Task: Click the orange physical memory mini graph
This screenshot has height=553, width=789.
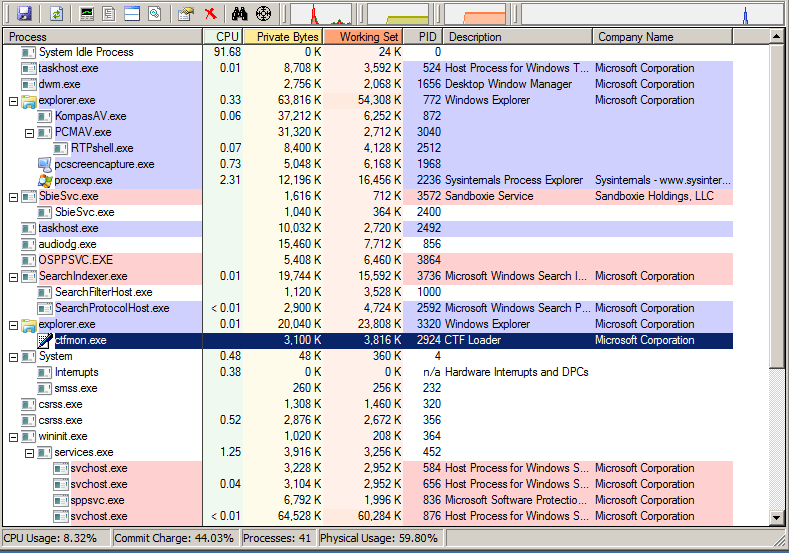Action: [x=475, y=14]
